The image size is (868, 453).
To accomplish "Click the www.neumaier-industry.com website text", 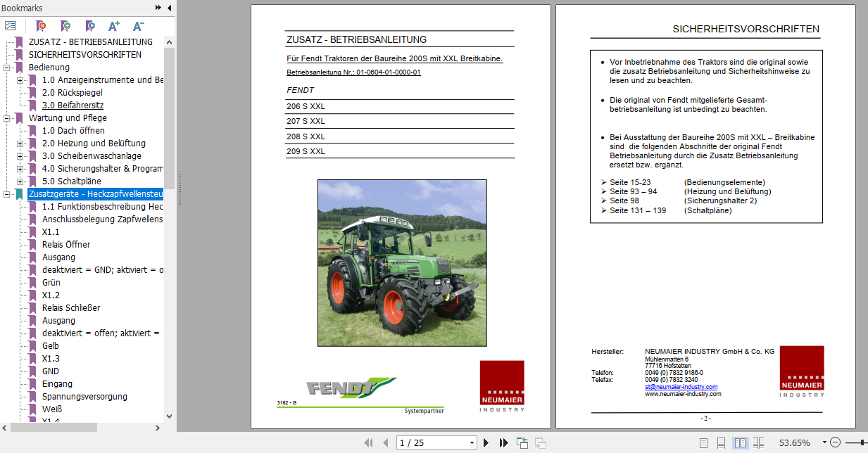I will (x=683, y=394).
